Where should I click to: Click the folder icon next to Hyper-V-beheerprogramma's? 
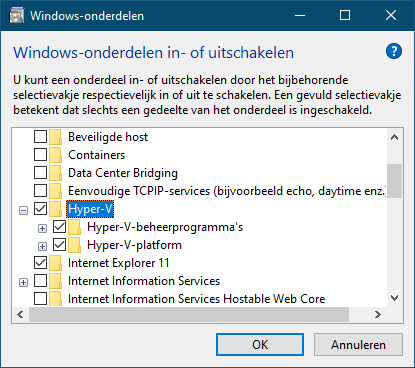click(75, 227)
